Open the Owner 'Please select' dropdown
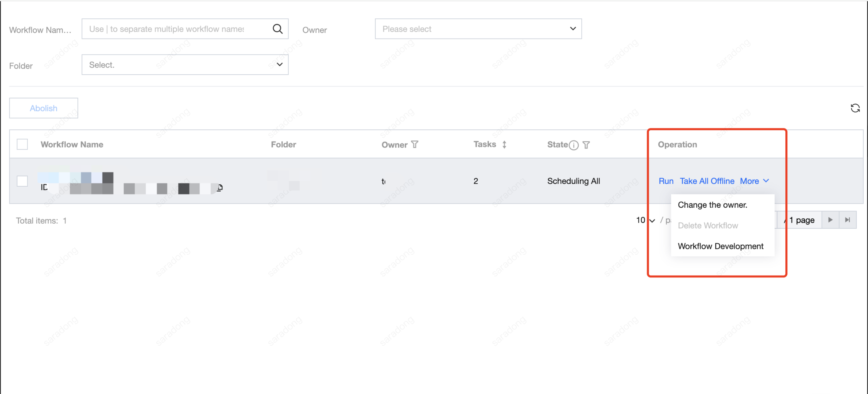Screen dimensions: 868x394 pos(478,29)
